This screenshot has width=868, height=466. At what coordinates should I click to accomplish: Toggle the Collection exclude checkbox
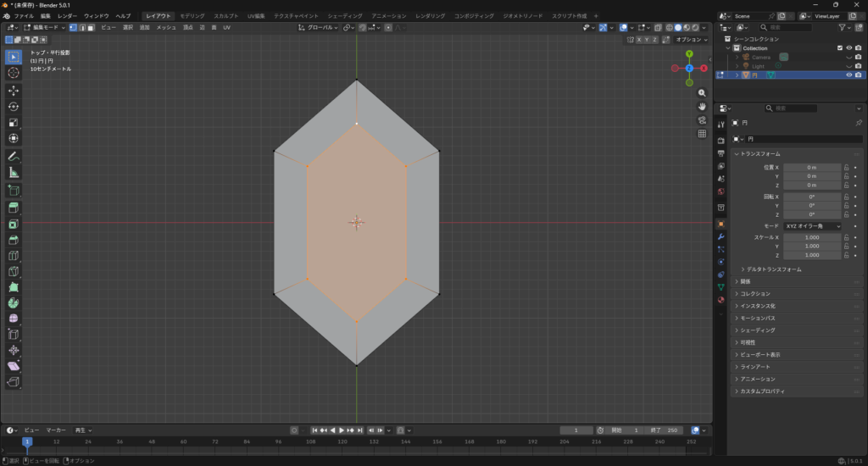(840, 48)
